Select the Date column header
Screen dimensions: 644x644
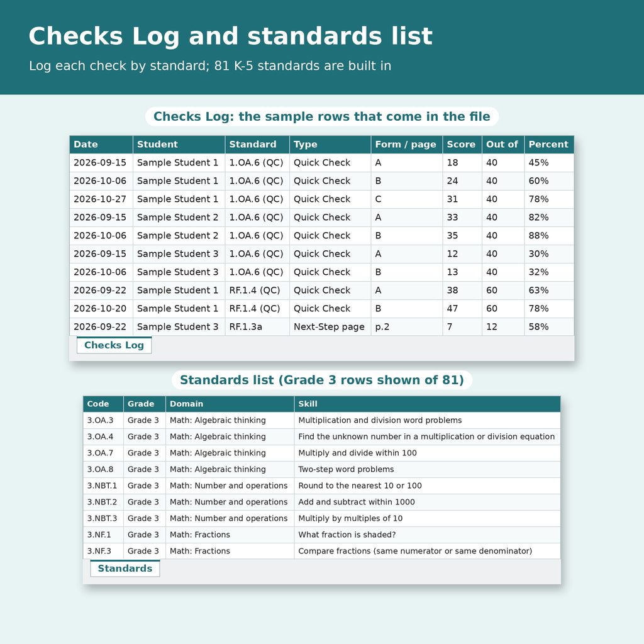101,145
